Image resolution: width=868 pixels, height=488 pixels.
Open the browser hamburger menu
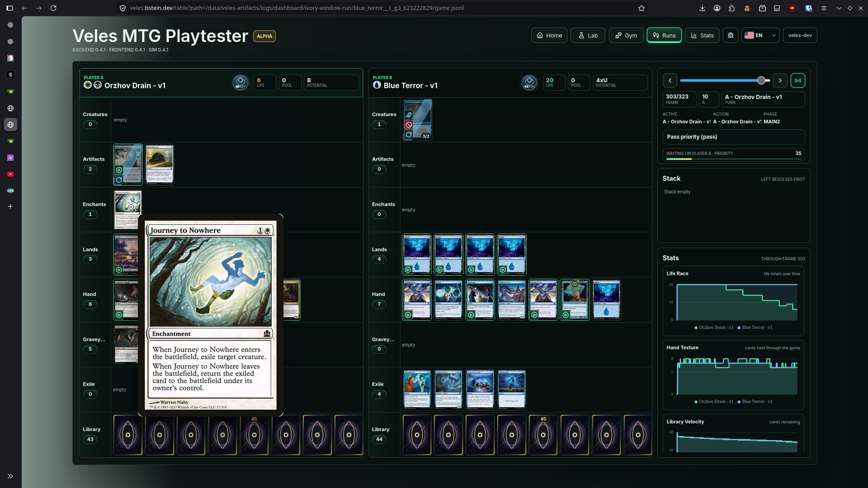pos(824,8)
